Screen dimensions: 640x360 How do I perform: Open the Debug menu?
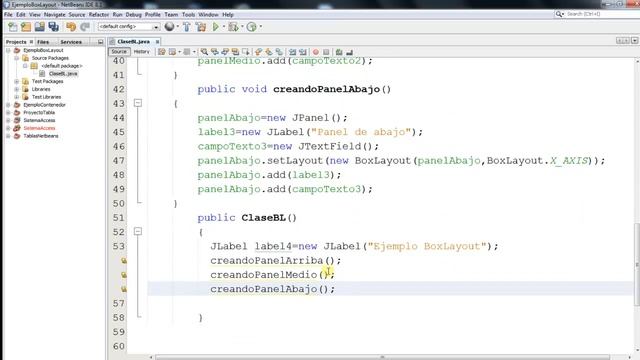click(x=133, y=14)
